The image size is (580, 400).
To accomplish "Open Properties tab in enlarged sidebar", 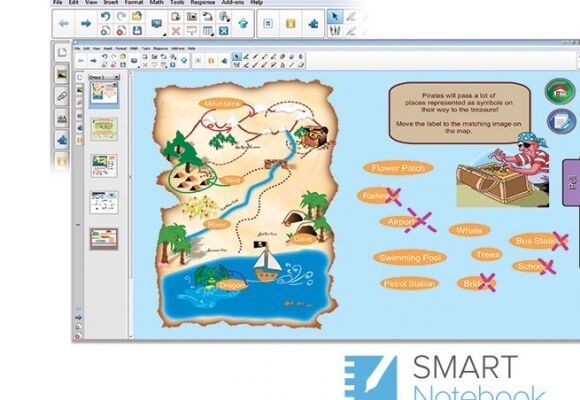I will tap(62, 118).
